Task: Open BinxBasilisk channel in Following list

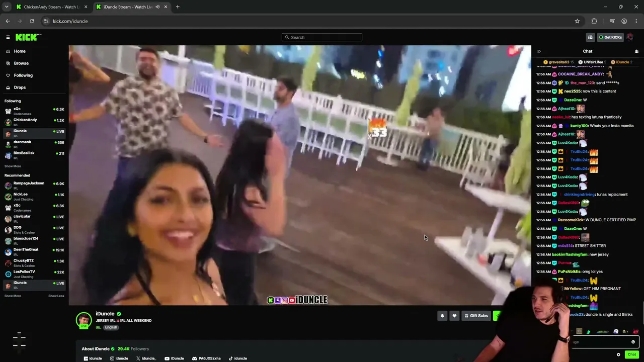Action: click(33, 155)
